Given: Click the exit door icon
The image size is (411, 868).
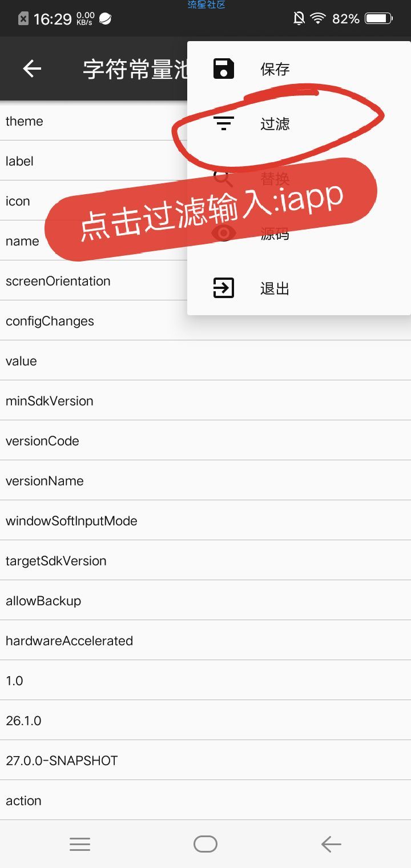Looking at the screenshot, I should 223,288.
